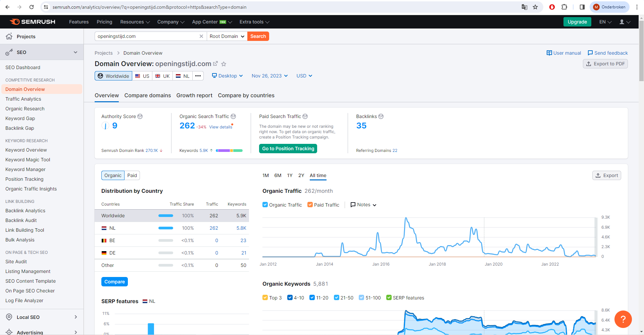Image resolution: width=644 pixels, height=335 pixels.
Task: Uncheck Paid Traffic checkbox
Action: pyautogui.click(x=310, y=205)
